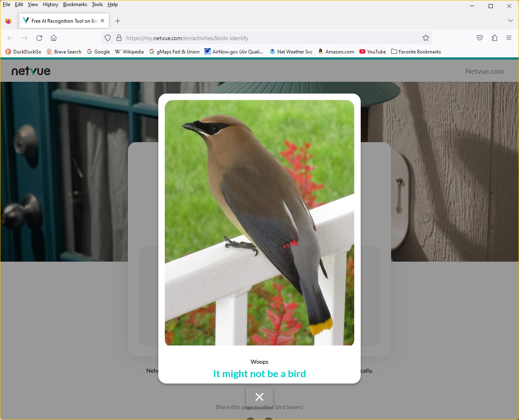519x420 pixels.
Task: Open the Favorite Bookmarks folder
Action: 416,52
